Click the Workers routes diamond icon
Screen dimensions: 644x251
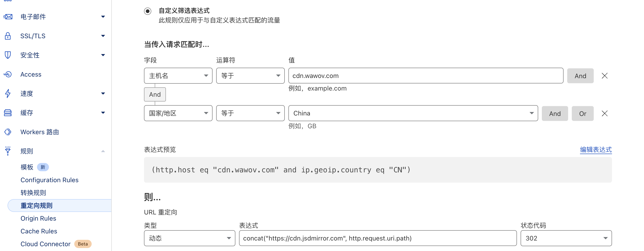(x=8, y=132)
